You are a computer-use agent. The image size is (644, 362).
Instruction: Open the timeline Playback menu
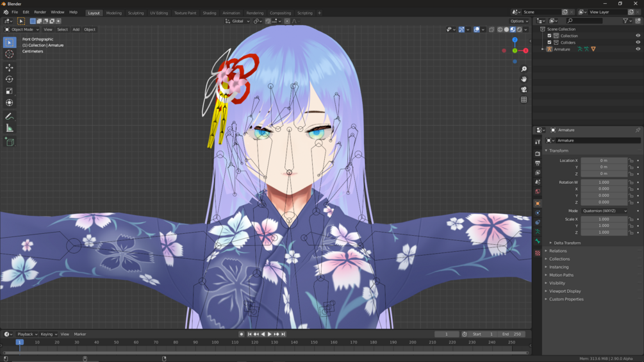pyautogui.click(x=27, y=334)
